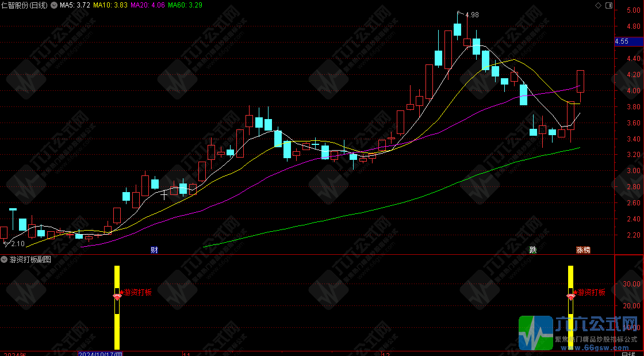This screenshot has height=356, width=644.
Task: Click the 仁智股份(日线) chart title
Action: coord(24,5)
